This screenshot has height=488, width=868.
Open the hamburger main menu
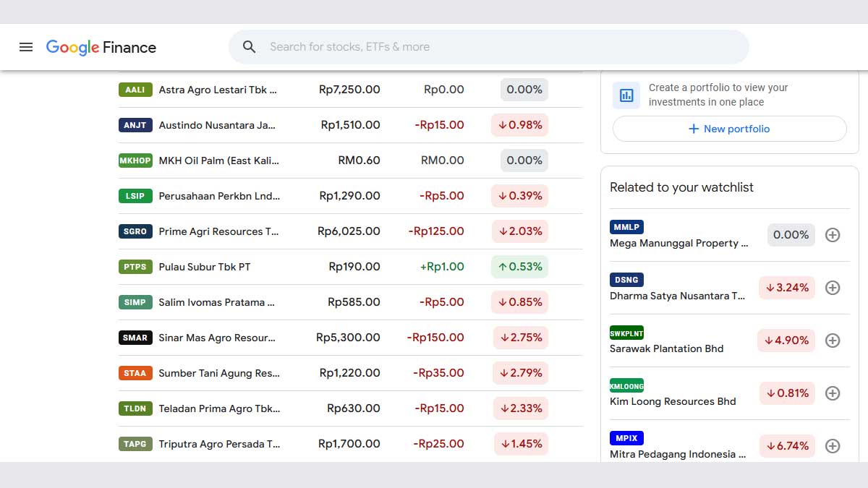26,47
